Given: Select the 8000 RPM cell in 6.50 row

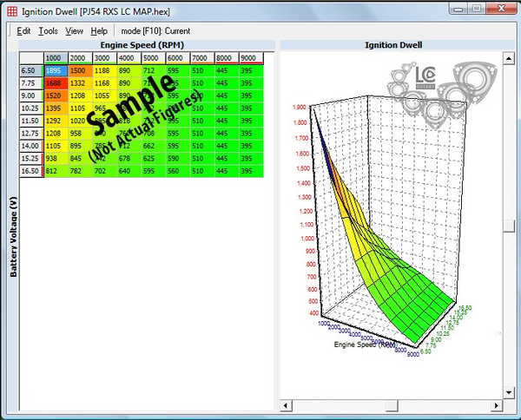Looking at the screenshot, I should tap(227, 70).
